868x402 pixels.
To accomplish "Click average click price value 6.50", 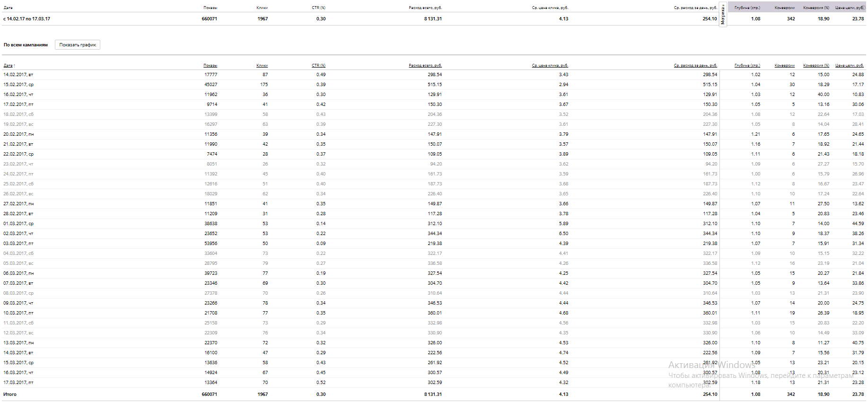I will (563, 234).
